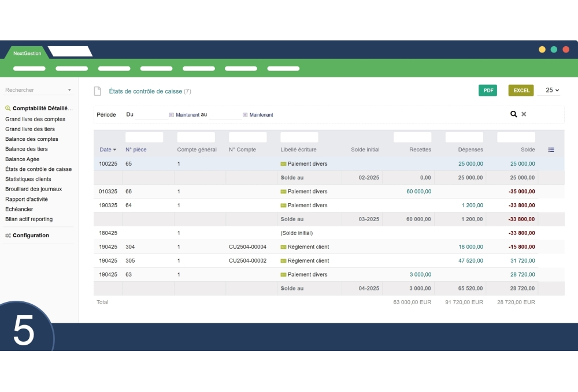
Task: Clear filters using the X icon
Action: (x=524, y=114)
